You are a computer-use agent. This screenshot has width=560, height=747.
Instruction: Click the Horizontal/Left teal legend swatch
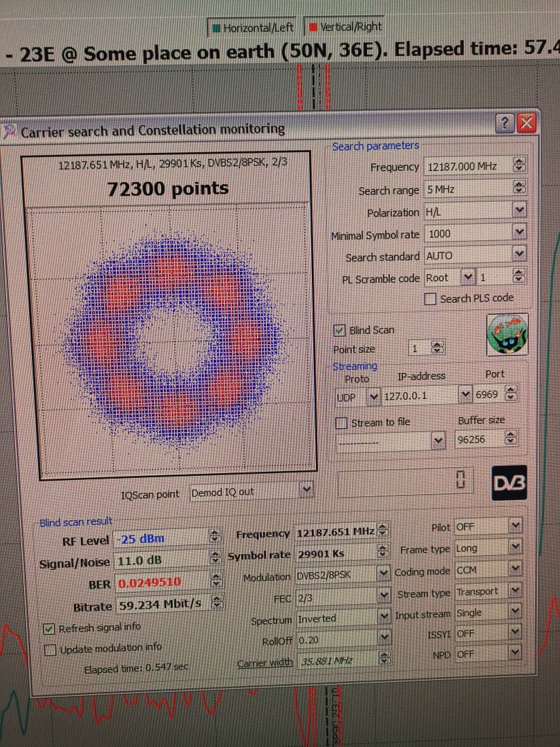tap(216, 28)
